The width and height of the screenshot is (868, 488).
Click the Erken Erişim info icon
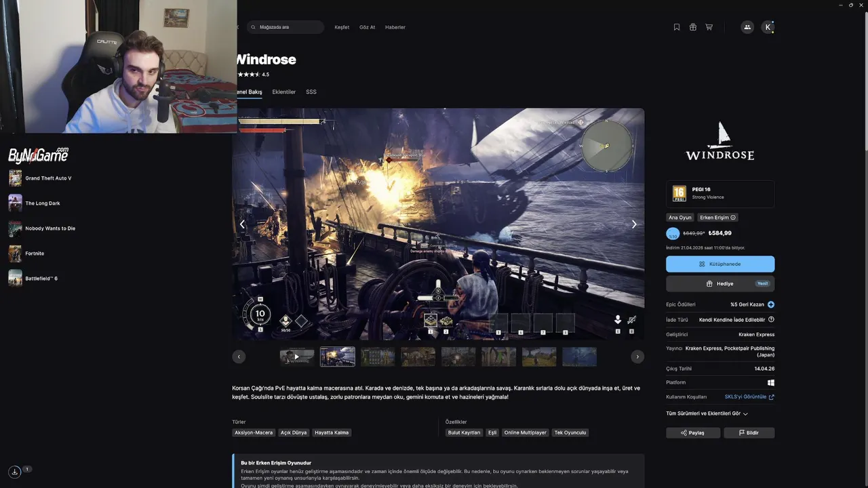[x=733, y=218]
